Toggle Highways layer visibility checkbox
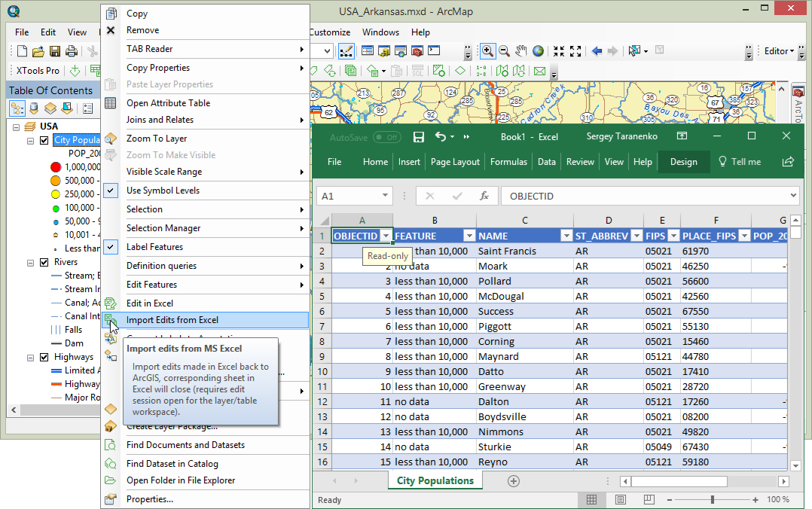The image size is (812, 509). 44,358
